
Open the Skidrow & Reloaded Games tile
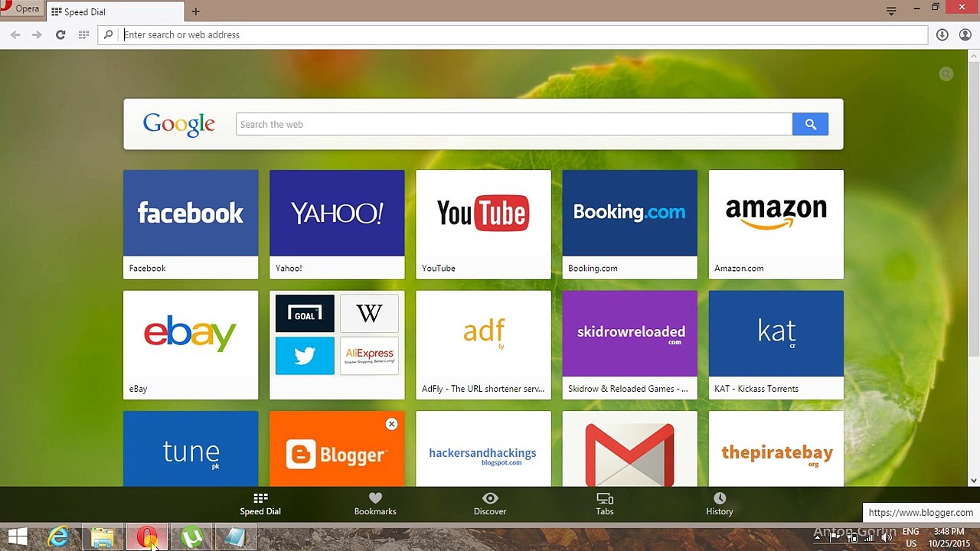pyautogui.click(x=629, y=344)
